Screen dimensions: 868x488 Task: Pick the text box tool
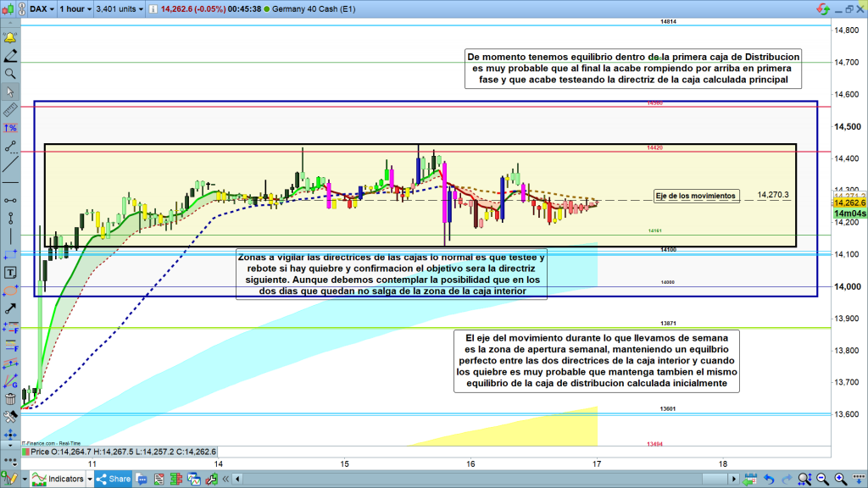click(10, 273)
